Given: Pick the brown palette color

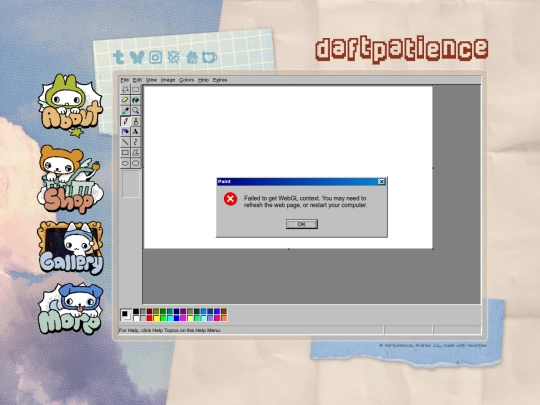Looking at the screenshot, I should tap(224, 312).
